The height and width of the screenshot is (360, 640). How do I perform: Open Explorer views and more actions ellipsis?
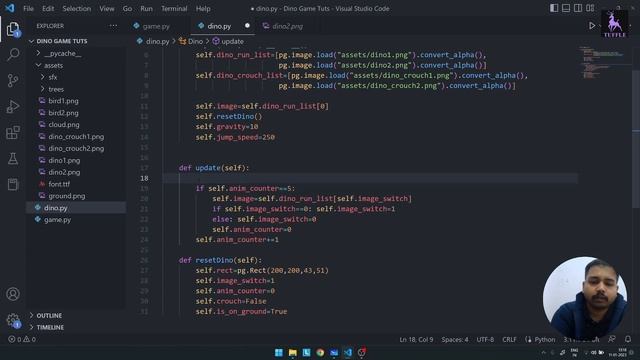pyautogui.click(x=113, y=26)
